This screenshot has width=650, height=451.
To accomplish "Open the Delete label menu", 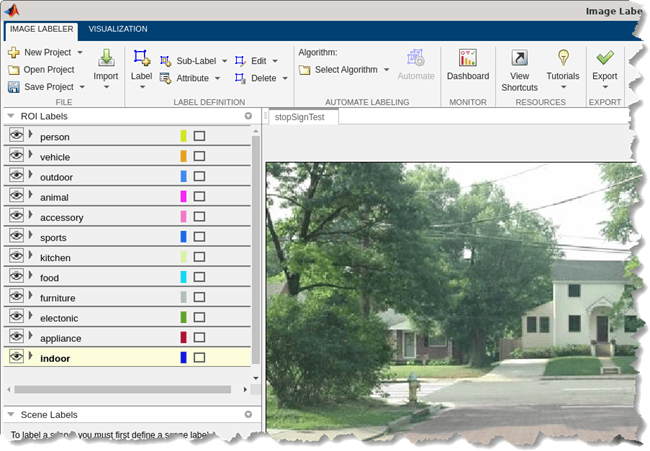I will point(261,78).
